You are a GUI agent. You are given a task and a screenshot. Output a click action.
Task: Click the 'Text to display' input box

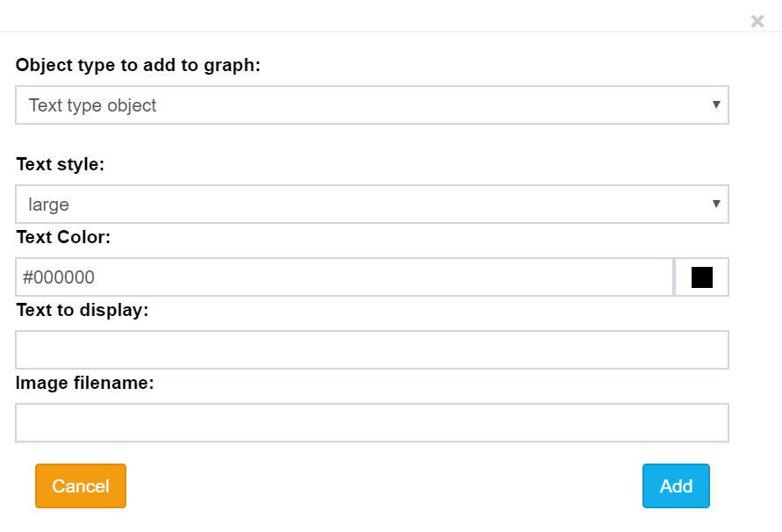[372, 349]
